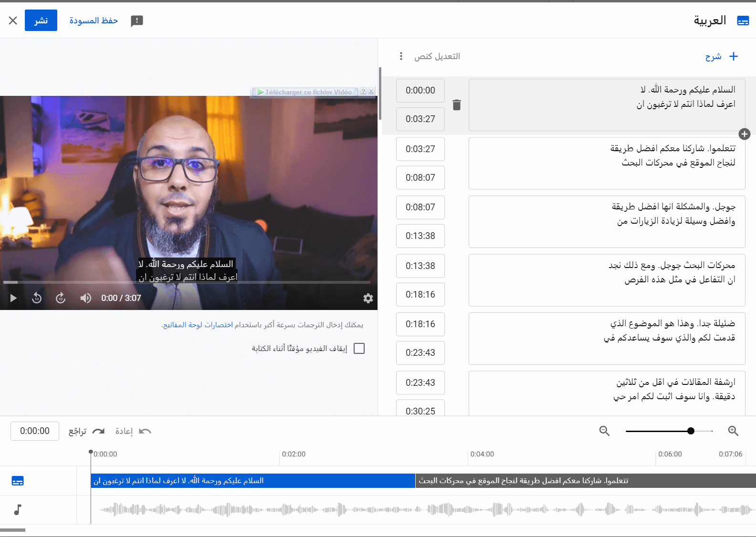The width and height of the screenshot is (756, 537).
Task: Click the play button in video player
Action: click(x=13, y=298)
